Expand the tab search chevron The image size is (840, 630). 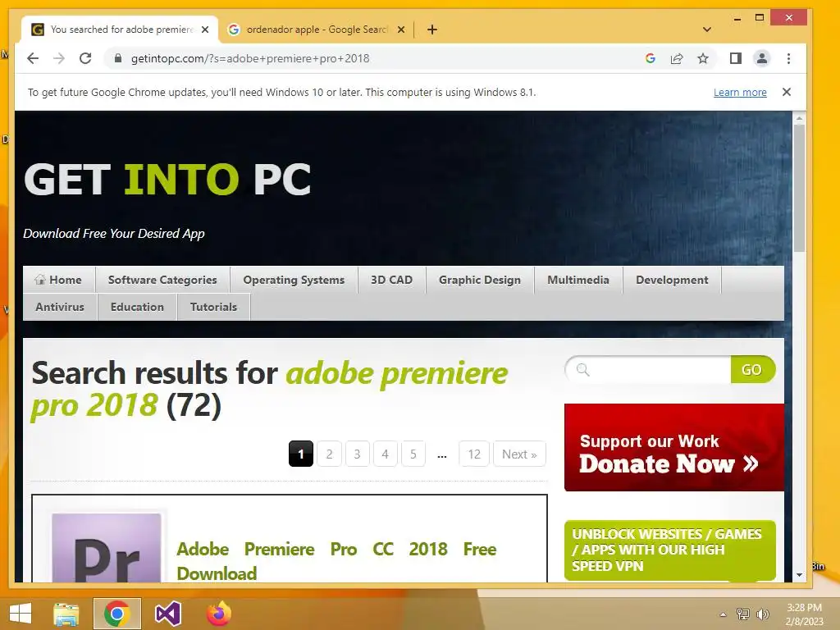point(707,30)
